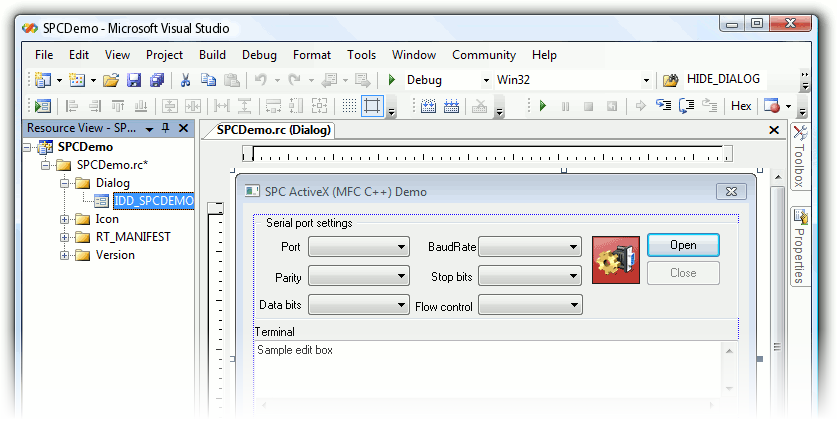Image resolution: width=837 pixels, height=430 pixels.
Task: Click the Open File folder icon
Action: pos(110,81)
